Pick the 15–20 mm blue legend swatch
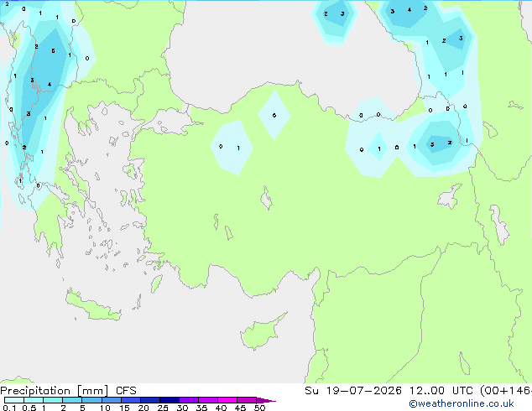Screen dimensions: 532x411 [x=131, y=400]
